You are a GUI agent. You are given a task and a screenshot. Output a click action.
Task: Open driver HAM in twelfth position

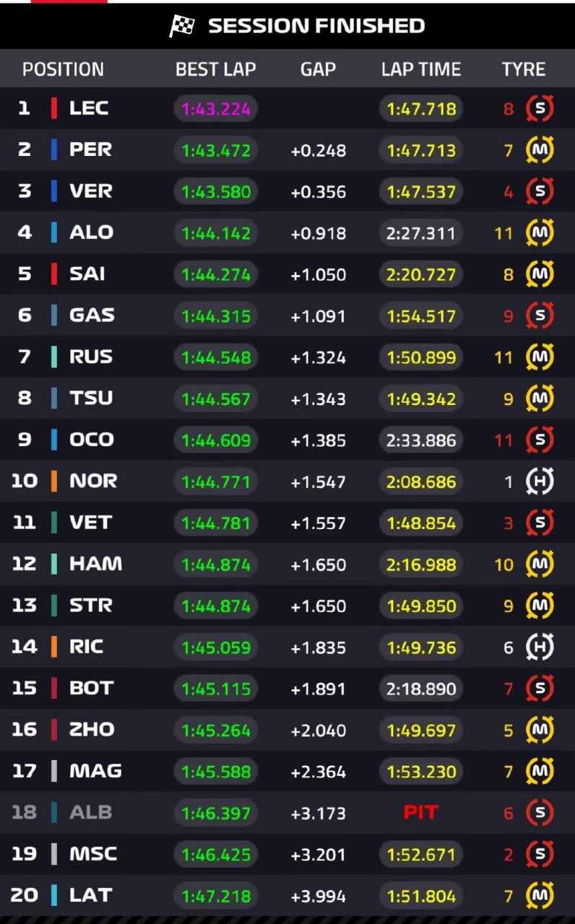tap(95, 564)
